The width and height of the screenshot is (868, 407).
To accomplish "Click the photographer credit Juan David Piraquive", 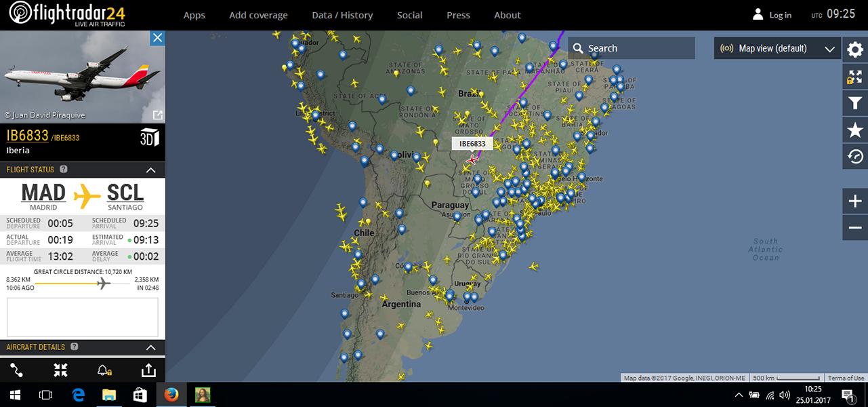I will [x=45, y=115].
